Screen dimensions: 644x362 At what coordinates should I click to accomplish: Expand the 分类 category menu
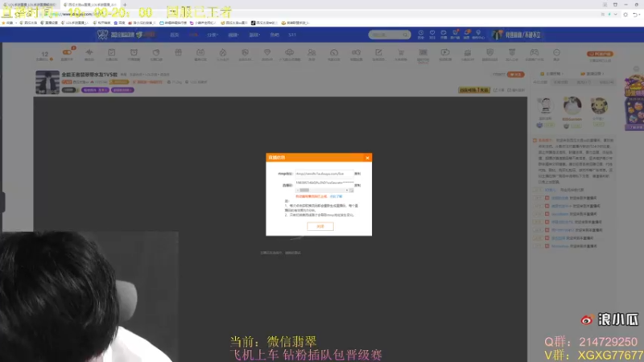coord(213,35)
